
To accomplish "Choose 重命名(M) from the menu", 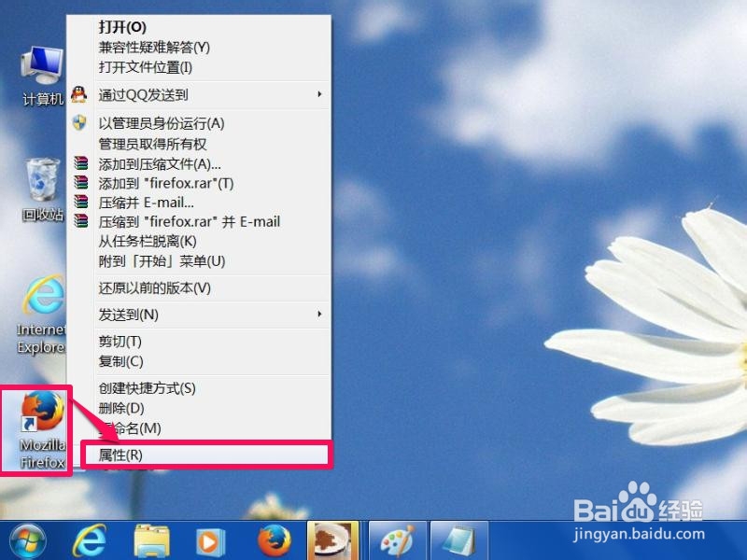I will [130, 428].
